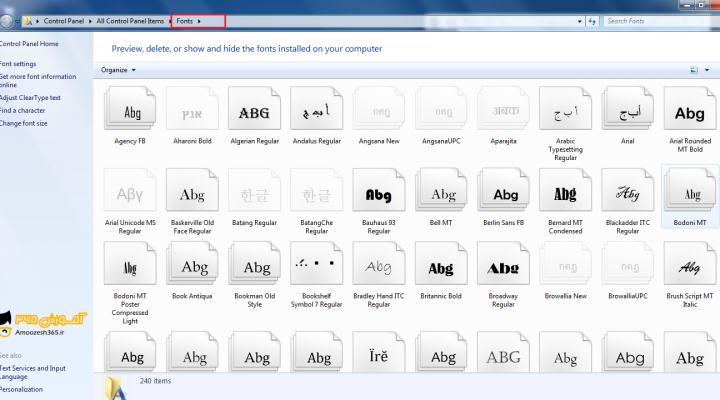Select the Blackadder ITC Regular font icon
720x400 pixels.
click(628, 190)
